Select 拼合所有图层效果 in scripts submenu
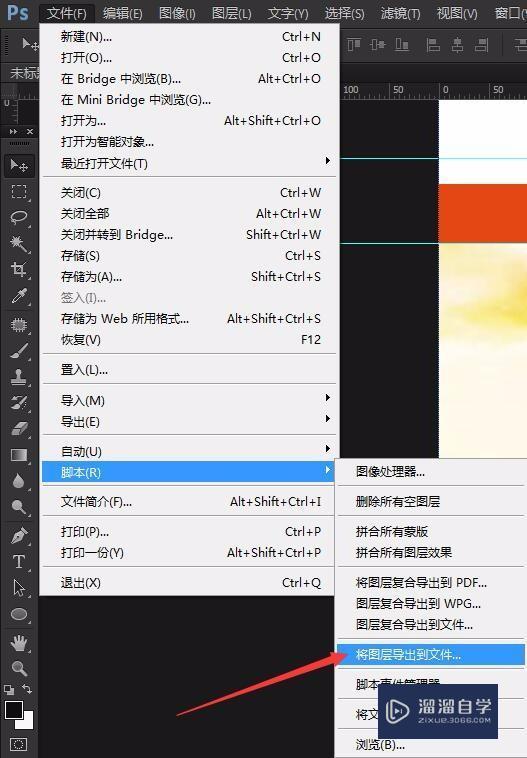527x758 pixels. coord(431,552)
